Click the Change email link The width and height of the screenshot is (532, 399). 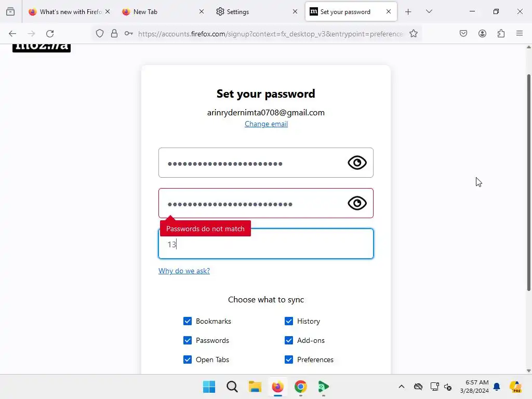point(267,124)
